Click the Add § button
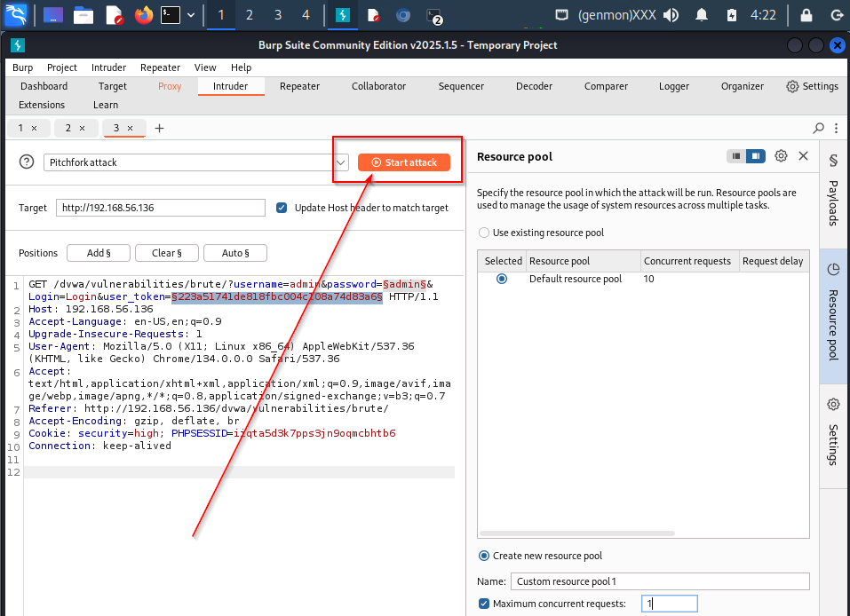The height and width of the screenshot is (616, 850). tap(99, 253)
